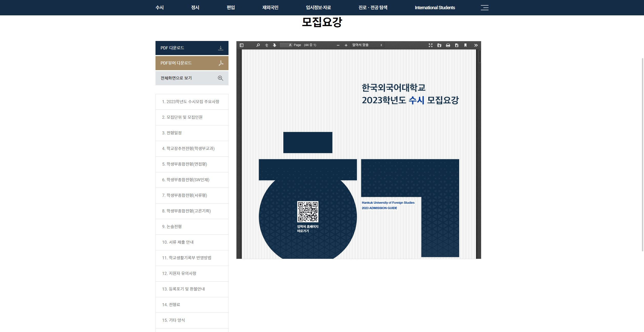Select 8. 학생부종합전형(고른기회)

pyautogui.click(x=192, y=211)
